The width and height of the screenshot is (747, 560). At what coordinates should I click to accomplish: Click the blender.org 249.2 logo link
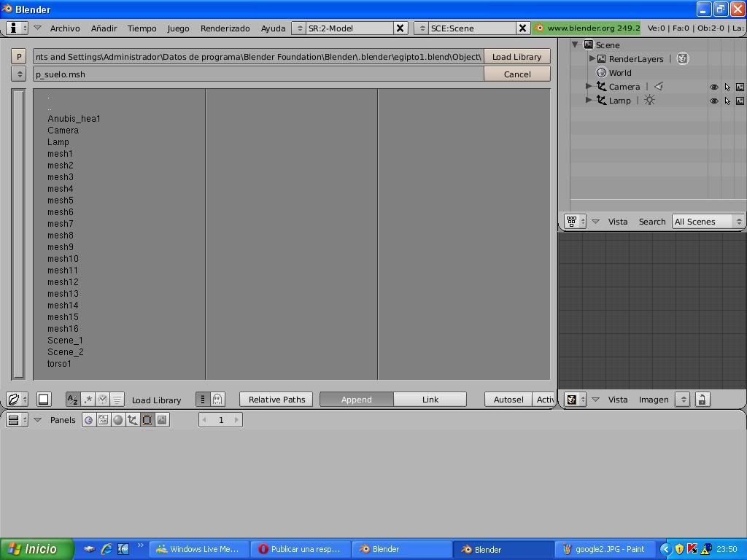click(587, 28)
